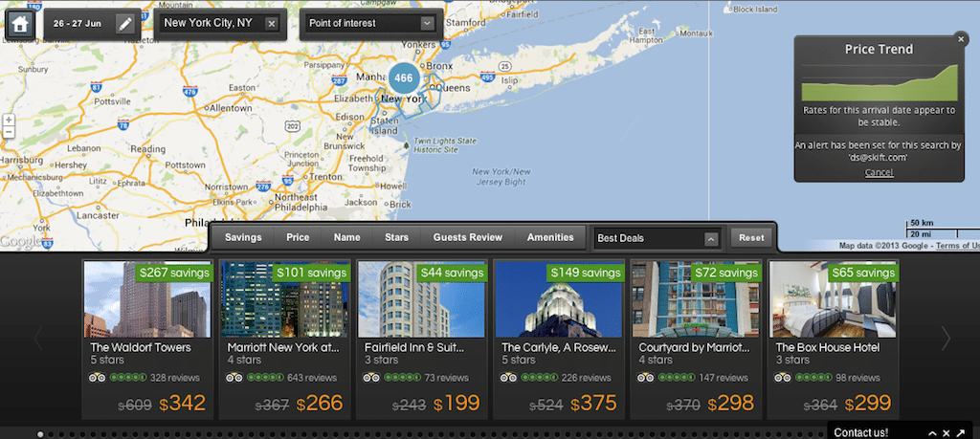Image resolution: width=980 pixels, height=439 pixels.
Task: Select The Waldorf Towers hotel name
Action: pos(141,347)
